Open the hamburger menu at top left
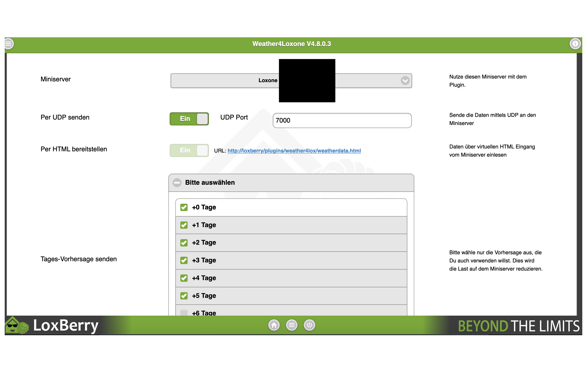 click(x=9, y=44)
